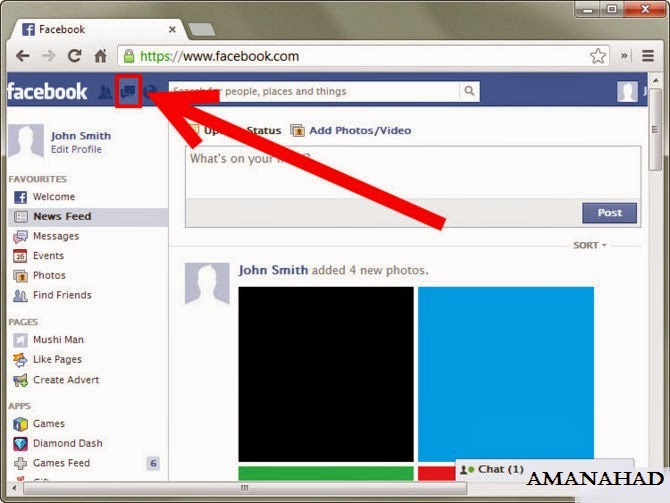Screen dimensions: 670x503
Task: Open Like Pages link
Action: pos(57,359)
